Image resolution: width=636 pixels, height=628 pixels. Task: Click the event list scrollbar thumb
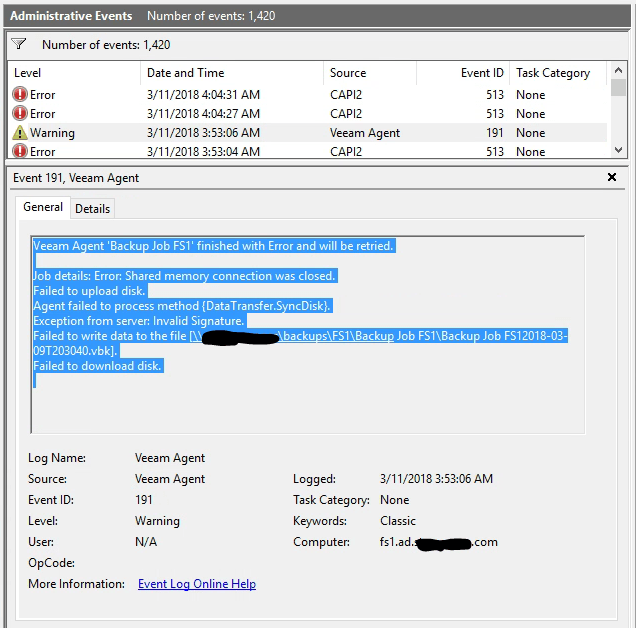pos(618,88)
